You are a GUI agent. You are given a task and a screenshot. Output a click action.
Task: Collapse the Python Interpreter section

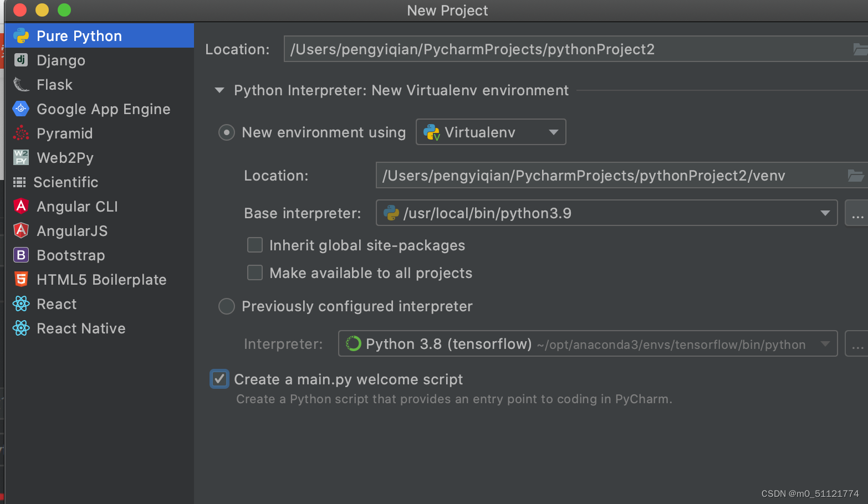pyautogui.click(x=219, y=90)
